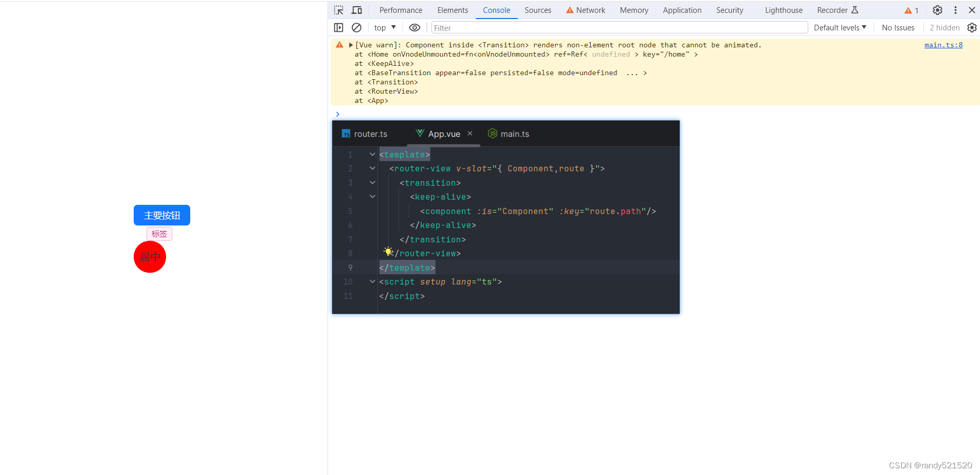Toggle the device toolbar icon
The width and height of the screenshot is (980, 475).
(x=357, y=10)
